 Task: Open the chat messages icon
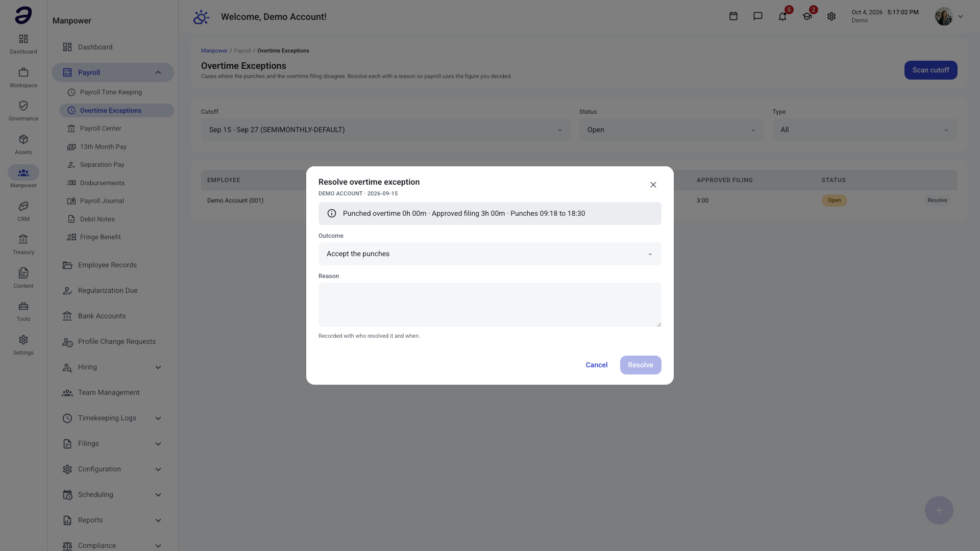758,16
